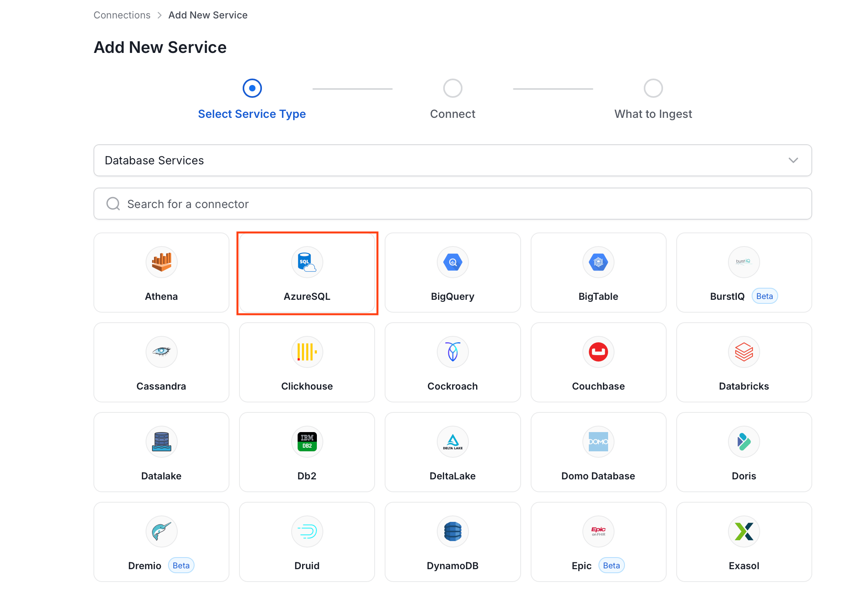
Task: Choose the Cockroach database icon
Action: 452,352
